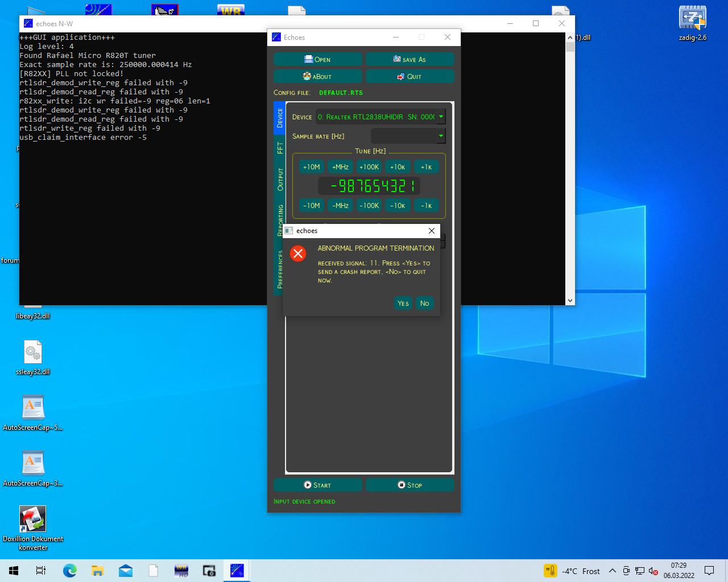Click the screen capture taskbar icon
The image size is (728, 582).
point(209,571)
